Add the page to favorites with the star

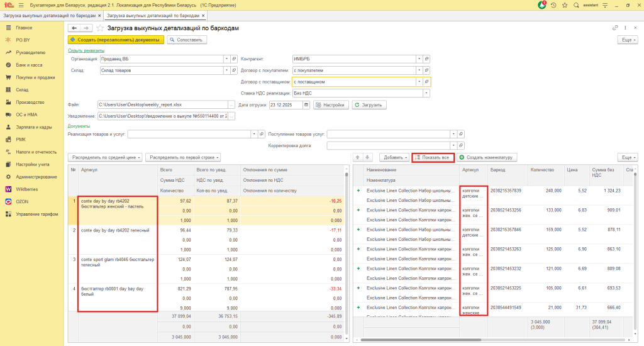[100, 28]
